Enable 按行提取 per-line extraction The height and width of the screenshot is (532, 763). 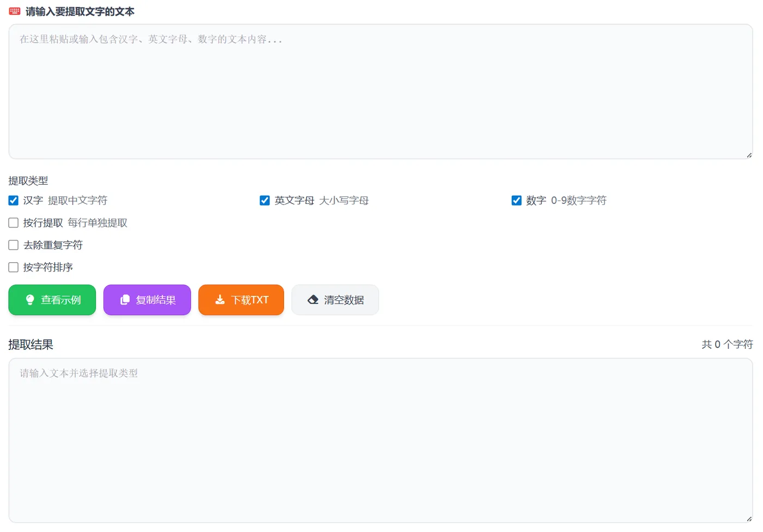13,222
